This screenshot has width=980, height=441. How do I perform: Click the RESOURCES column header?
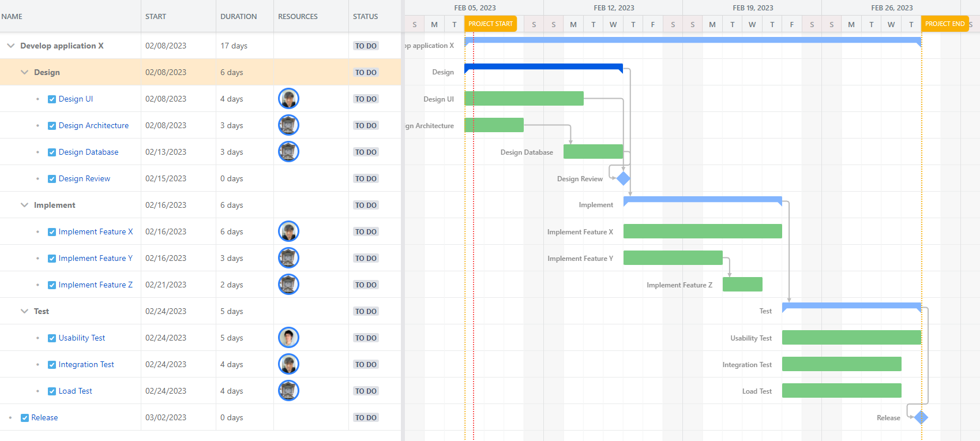coord(298,17)
